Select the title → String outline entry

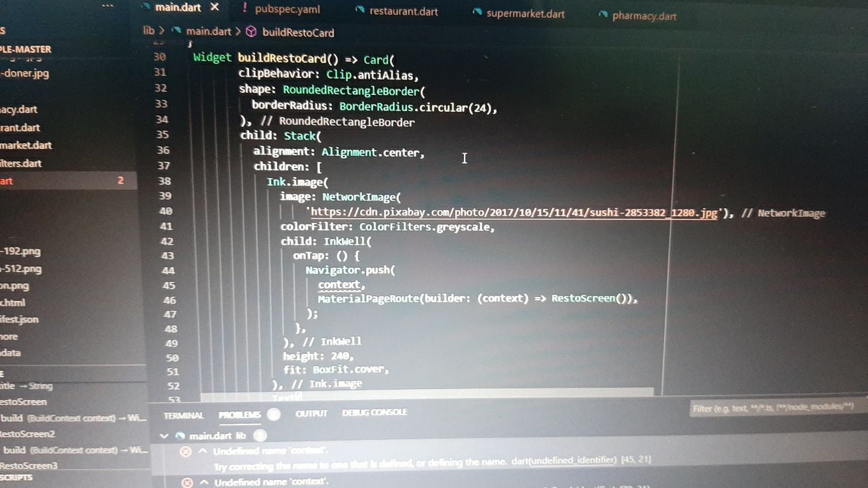pos(26,386)
